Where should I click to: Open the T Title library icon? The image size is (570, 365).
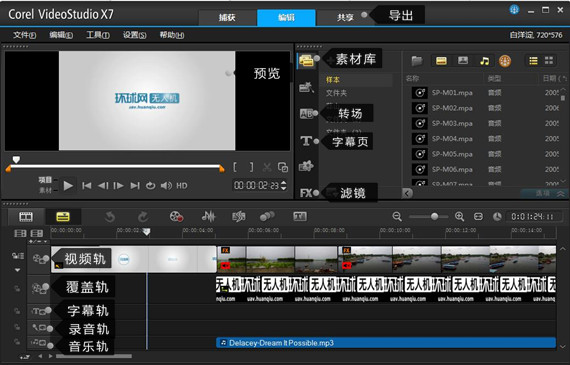tap(306, 141)
